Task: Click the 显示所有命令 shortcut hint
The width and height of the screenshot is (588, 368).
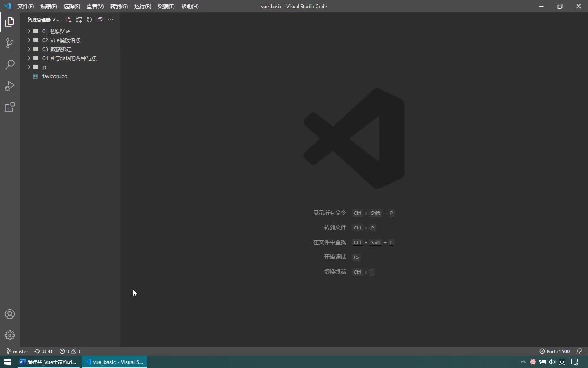Action: (330, 213)
